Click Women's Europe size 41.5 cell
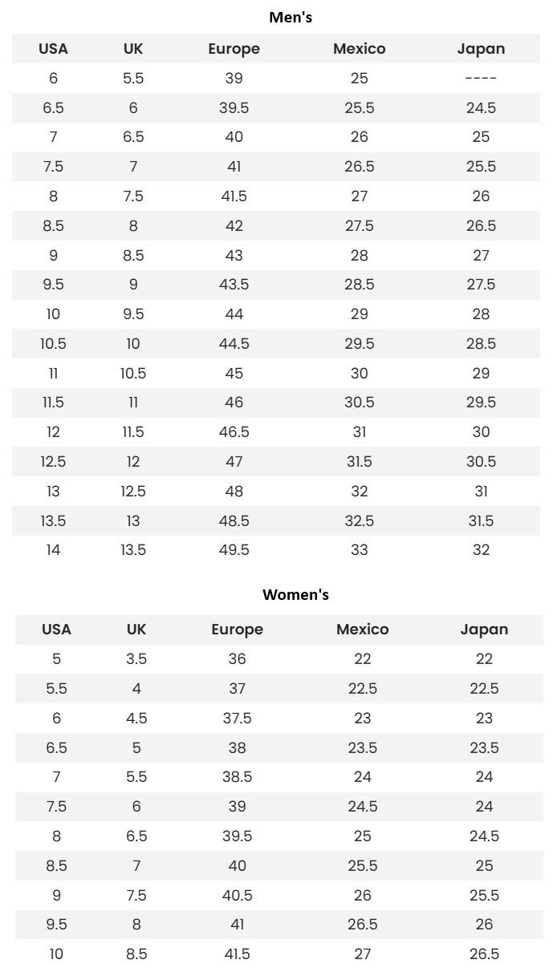553x980 pixels. point(238,954)
